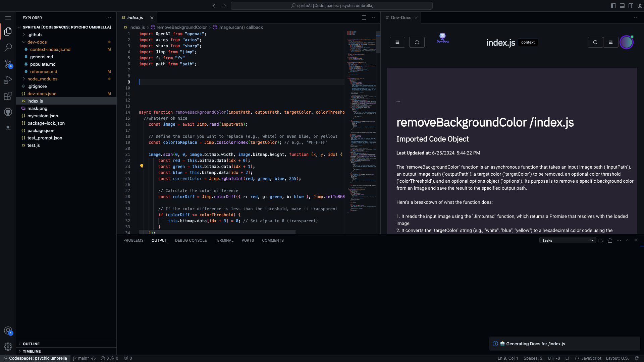Open the Dev-Docs chat bubble icon

coord(417,42)
